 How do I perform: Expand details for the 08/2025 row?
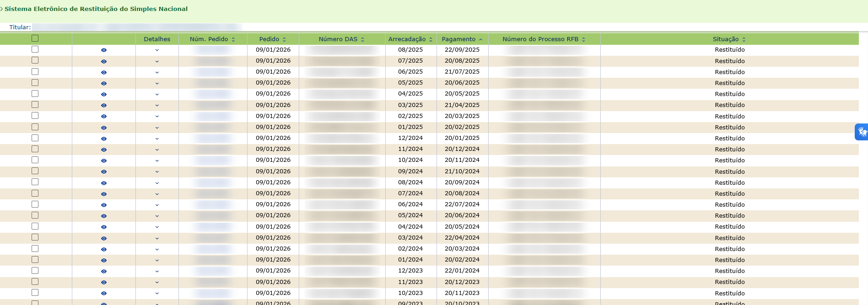(157, 50)
